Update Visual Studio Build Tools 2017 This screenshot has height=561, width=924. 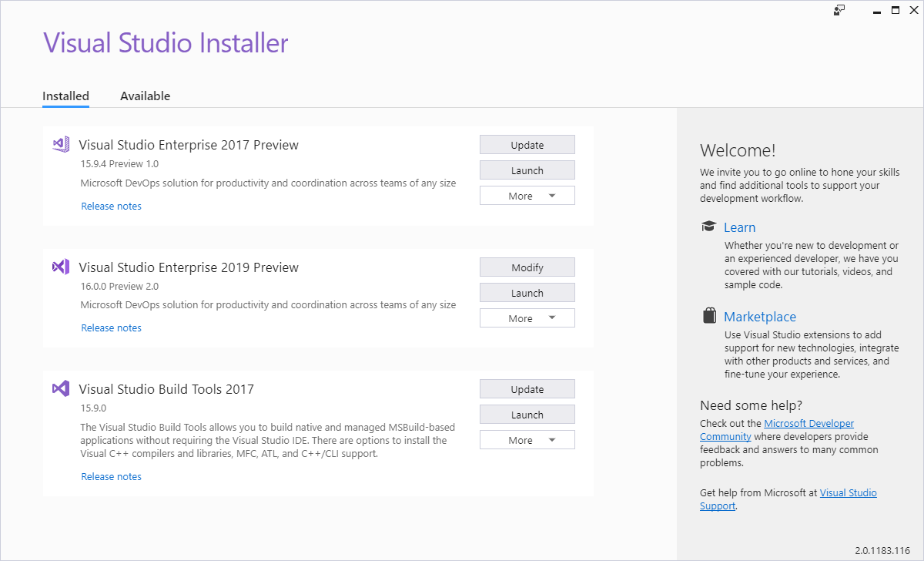point(527,388)
